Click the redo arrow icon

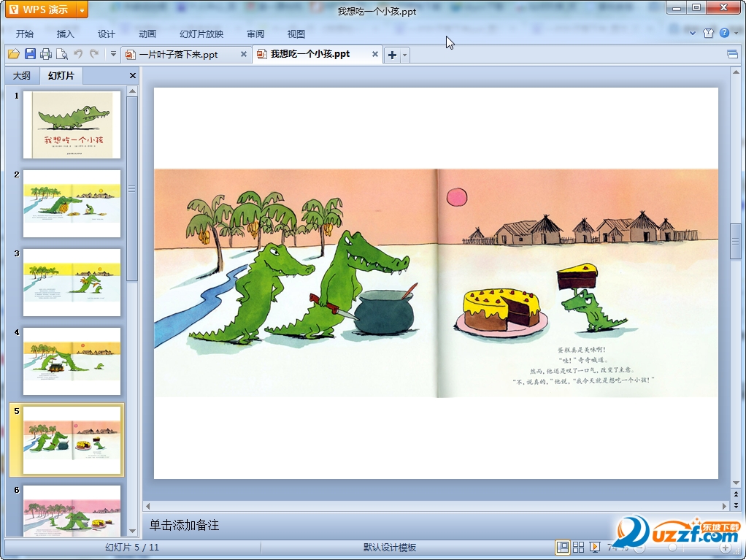[x=94, y=54]
